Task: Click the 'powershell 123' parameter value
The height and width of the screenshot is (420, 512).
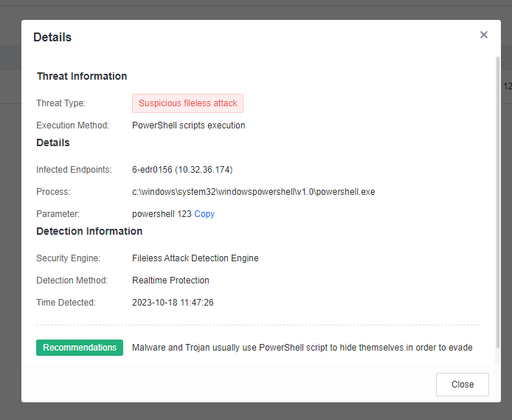Action: click(x=162, y=214)
